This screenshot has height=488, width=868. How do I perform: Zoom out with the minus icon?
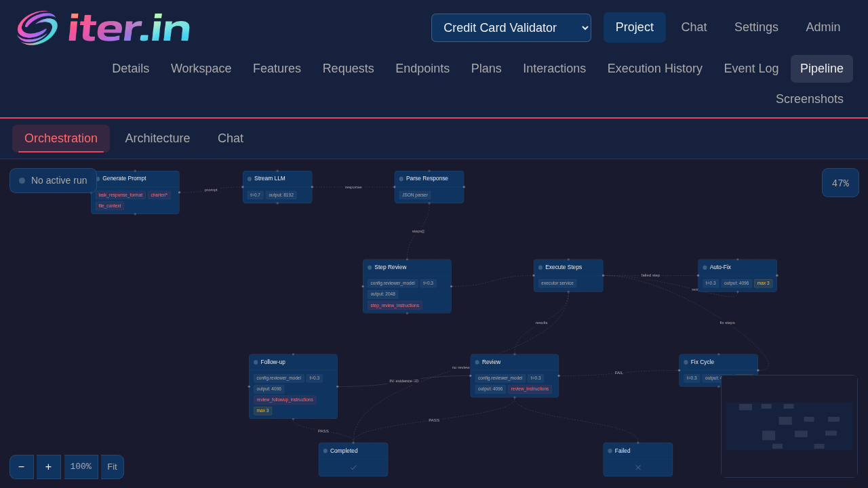21,467
